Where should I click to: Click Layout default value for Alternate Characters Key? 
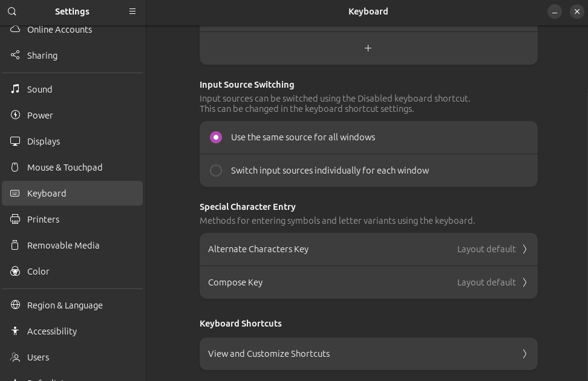[486, 249]
